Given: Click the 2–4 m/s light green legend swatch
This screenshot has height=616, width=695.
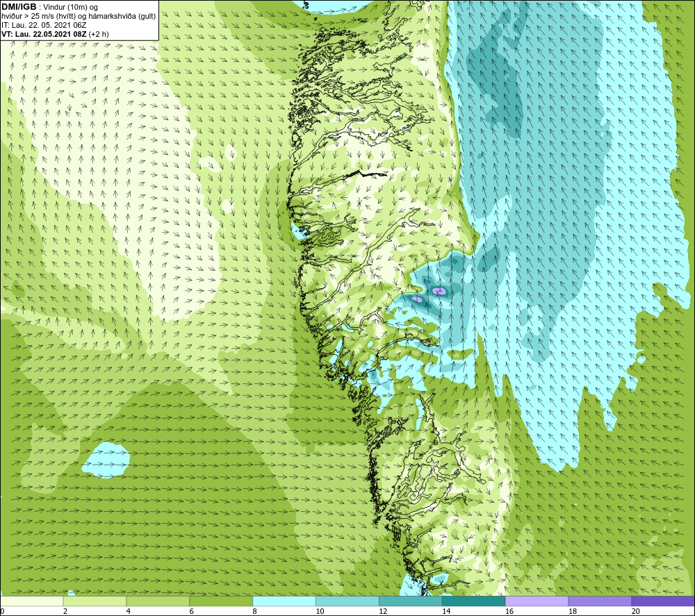Looking at the screenshot, I should pyautogui.click(x=95, y=601).
